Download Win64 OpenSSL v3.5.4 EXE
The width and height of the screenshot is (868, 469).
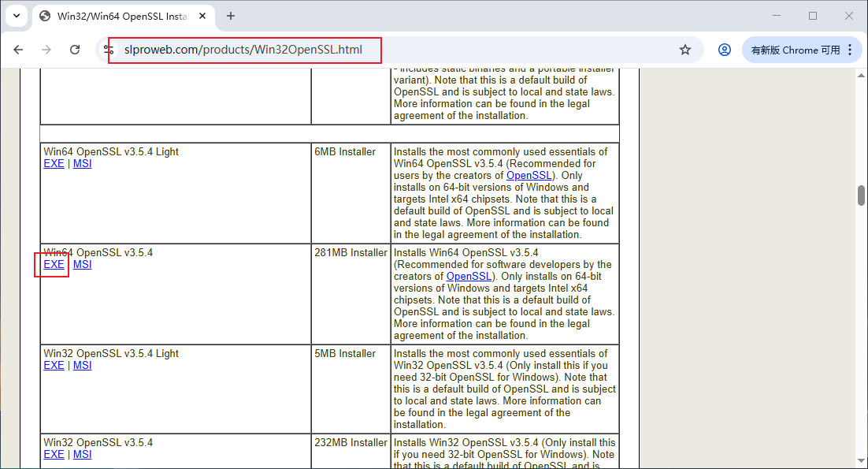(x=54, y=265)
